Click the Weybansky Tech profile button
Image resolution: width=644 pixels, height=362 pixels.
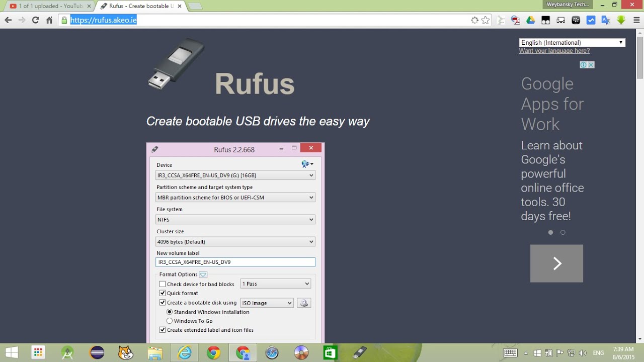(567, 5)
